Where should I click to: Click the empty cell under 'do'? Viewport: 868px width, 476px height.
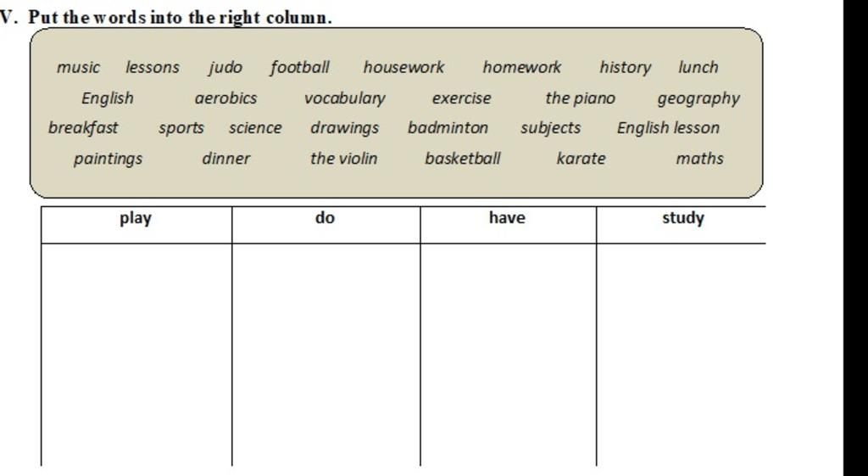(x=326, y=355)
